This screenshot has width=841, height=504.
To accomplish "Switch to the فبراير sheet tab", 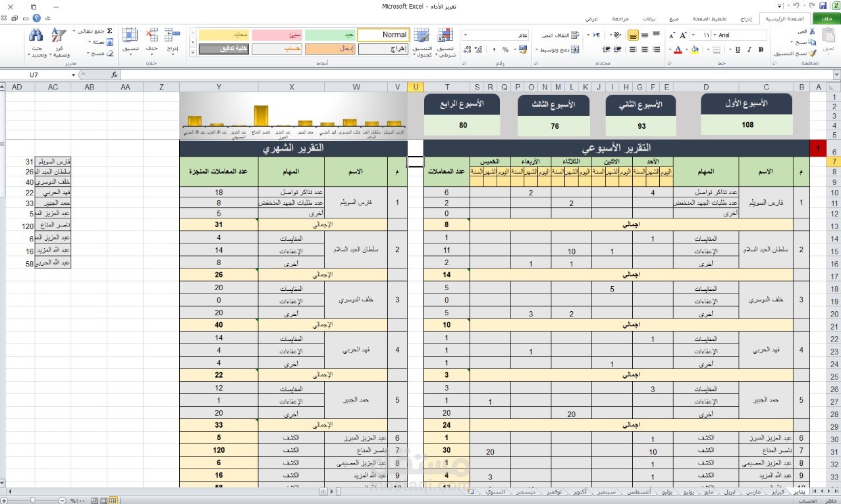I will (780, 491).
